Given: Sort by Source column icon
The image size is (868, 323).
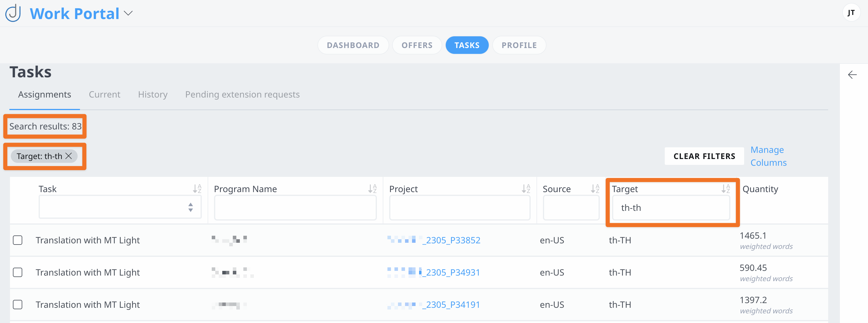Looking at the screenshot, I should click(x=595, y=189).
